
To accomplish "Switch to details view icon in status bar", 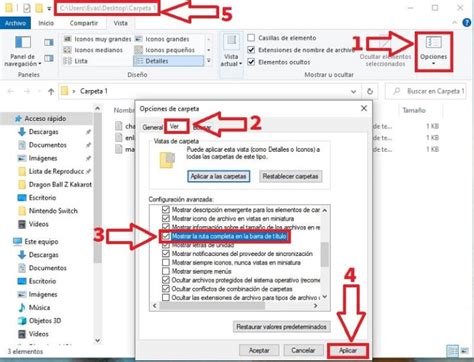I will pyautogui.click(x=452, y=351).
